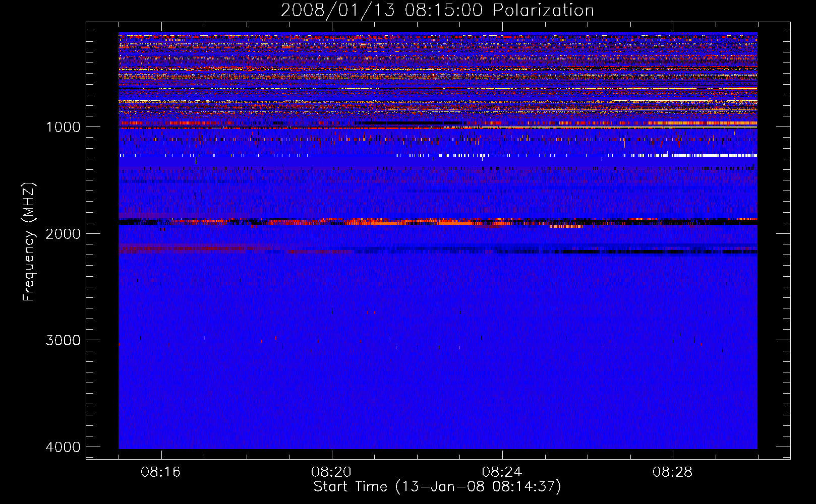816x504 pixels.
Task: Click the 3000 frequency tick label
Action: (x=63, y=340)
